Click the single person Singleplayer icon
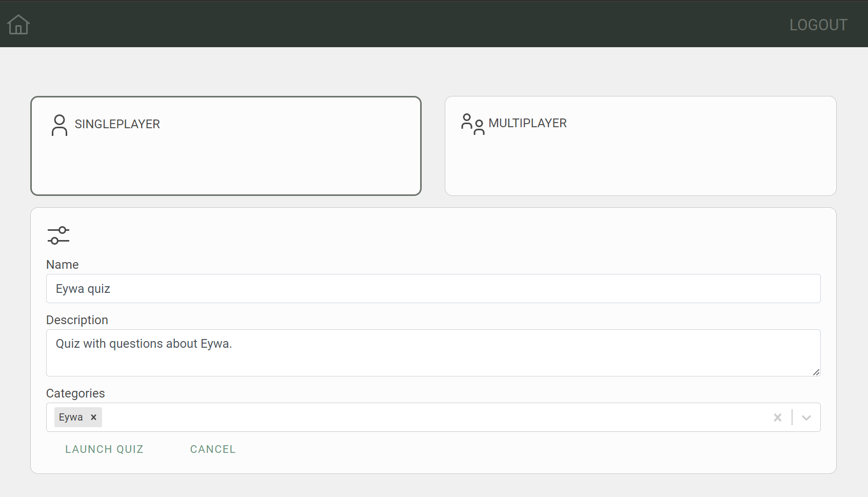 60,125
